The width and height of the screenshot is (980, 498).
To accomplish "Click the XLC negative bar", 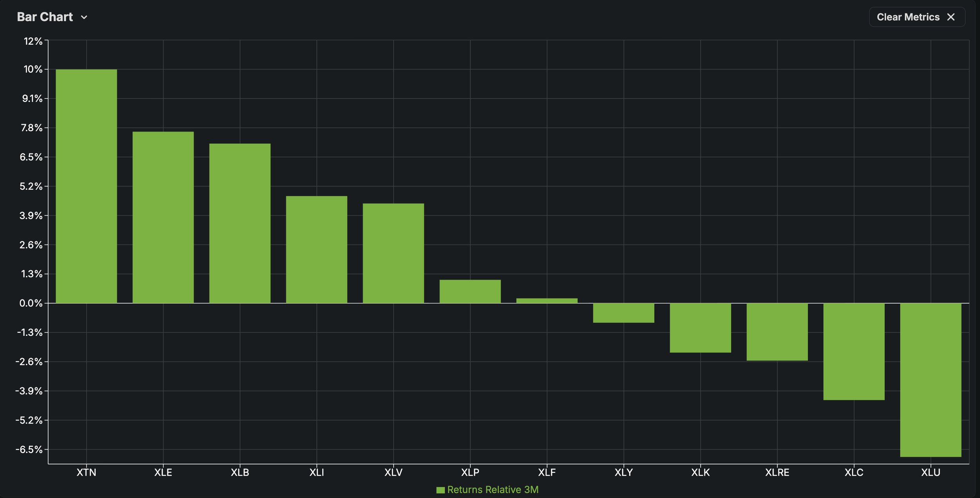I will pyautogui.click(x=854, y=351).
